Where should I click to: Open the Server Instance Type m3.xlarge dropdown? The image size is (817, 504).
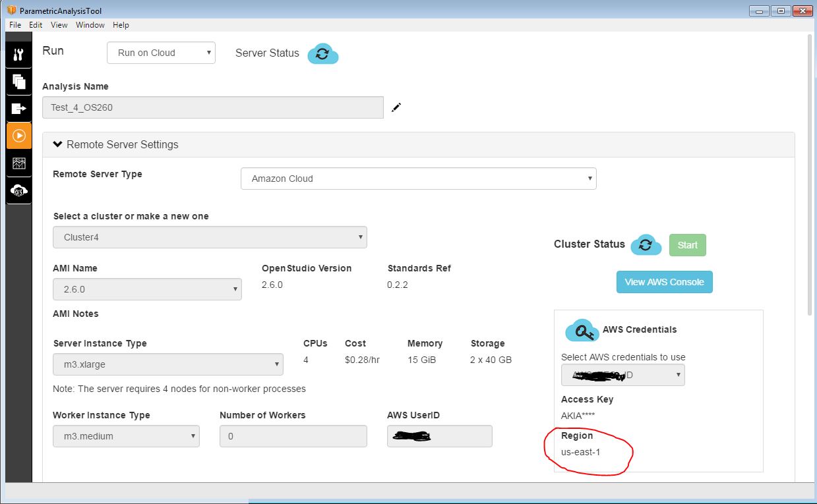[x=168, y=364]
